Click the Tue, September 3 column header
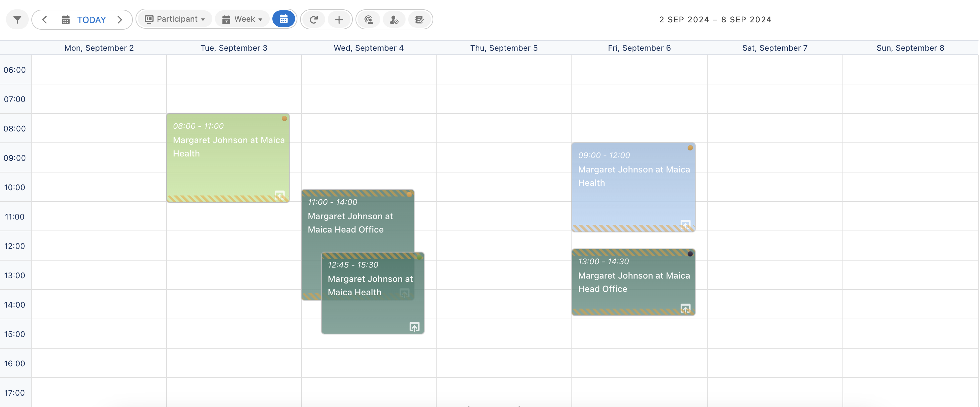980x407 pixels. (x=234, y=48)
